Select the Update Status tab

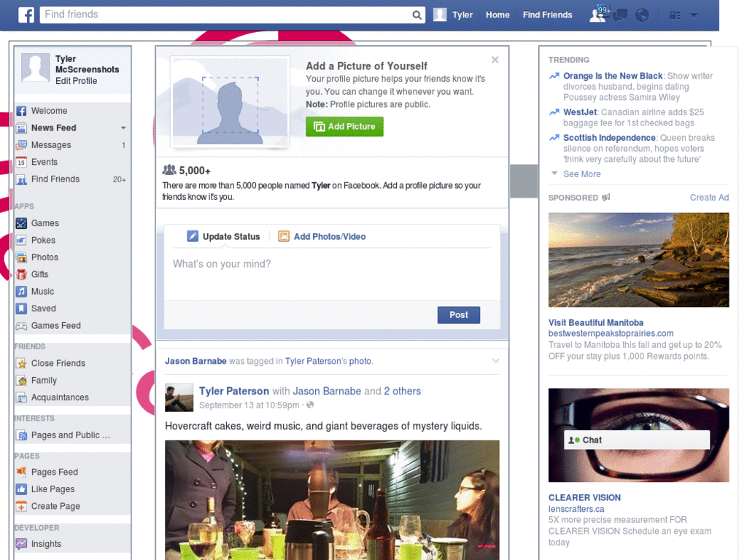[223, 237]
